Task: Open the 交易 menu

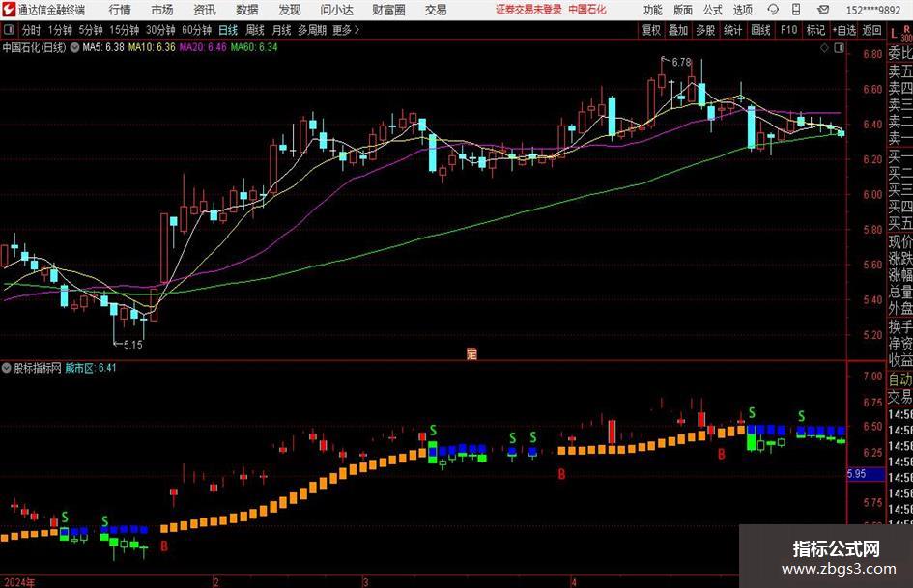Action: (436, 10)
